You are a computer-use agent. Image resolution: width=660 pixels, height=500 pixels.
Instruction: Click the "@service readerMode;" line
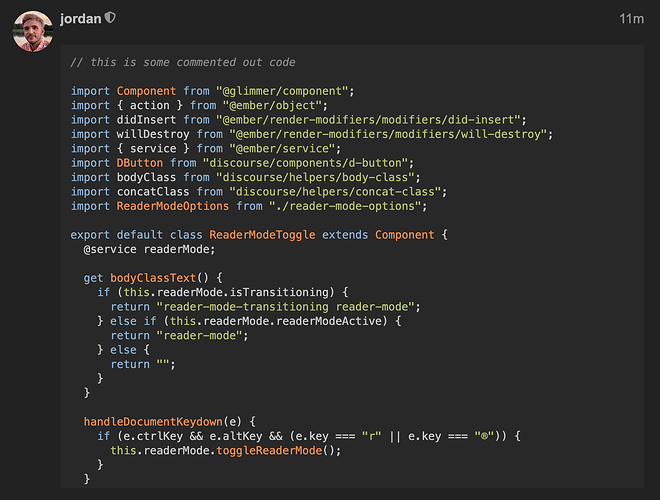tap(149, 249)
